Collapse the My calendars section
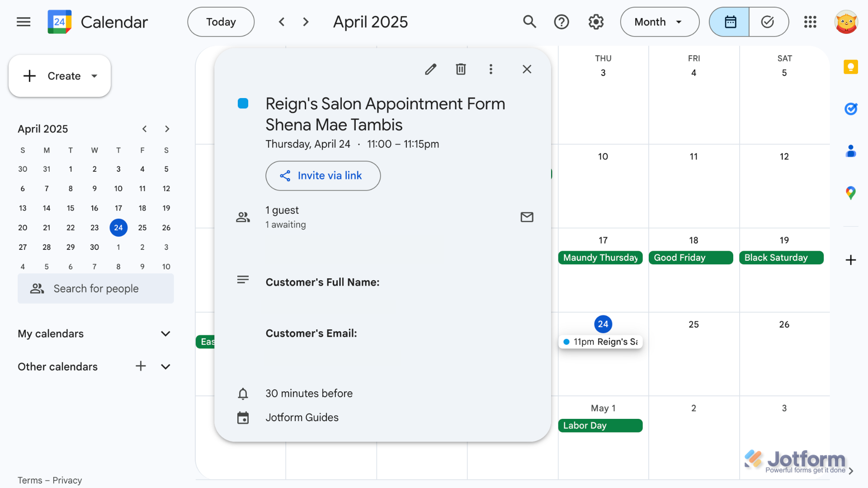The image size is (868, 488). 165,333
